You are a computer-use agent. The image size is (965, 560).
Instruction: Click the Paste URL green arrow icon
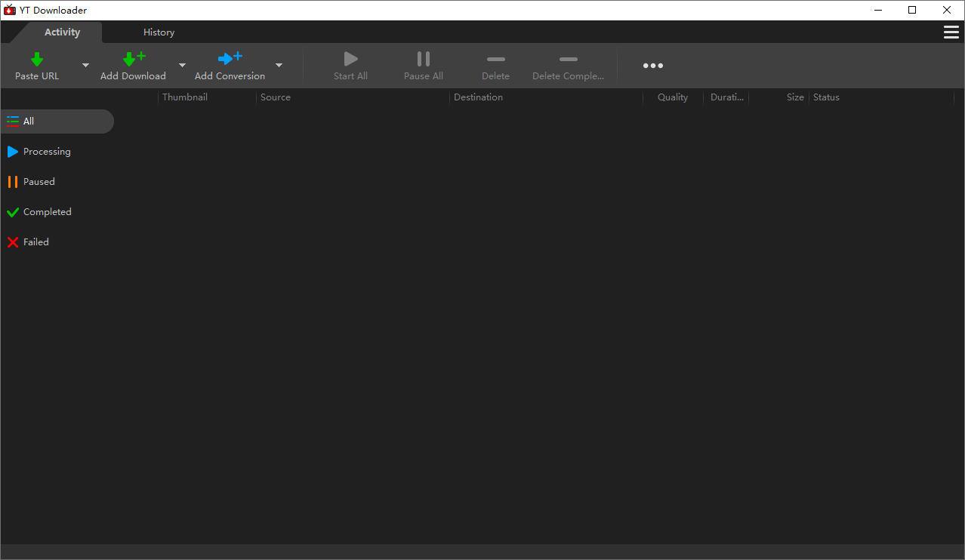[x=36, y=59]
